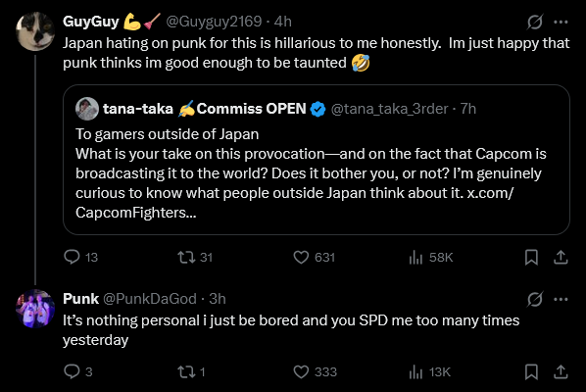586x392 pixels.
Task: Bookmark GuyGuy's tweet
Action: click(x=531, y=257)
